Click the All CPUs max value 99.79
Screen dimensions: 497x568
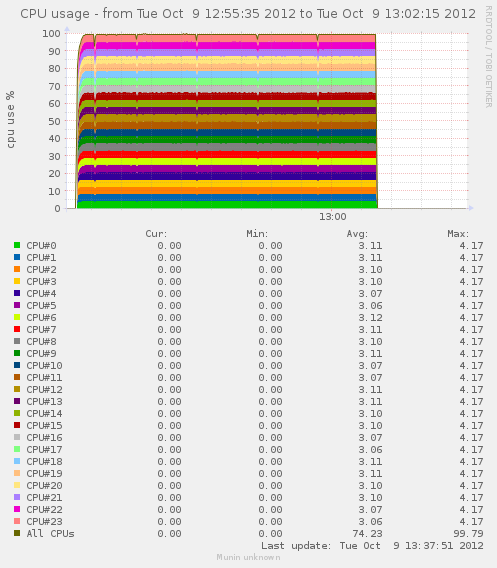[x=468, y=533]
